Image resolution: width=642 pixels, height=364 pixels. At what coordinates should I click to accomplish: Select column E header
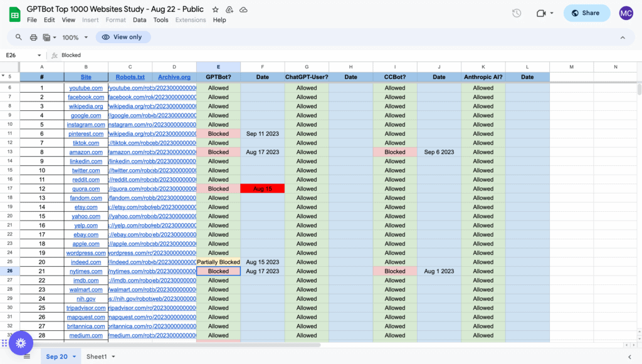click(218, 66)
